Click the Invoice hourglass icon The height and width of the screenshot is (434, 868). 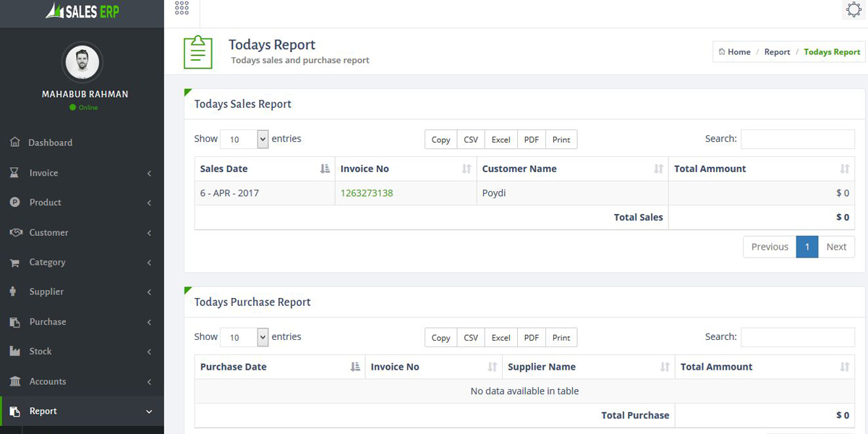point(14,173)
